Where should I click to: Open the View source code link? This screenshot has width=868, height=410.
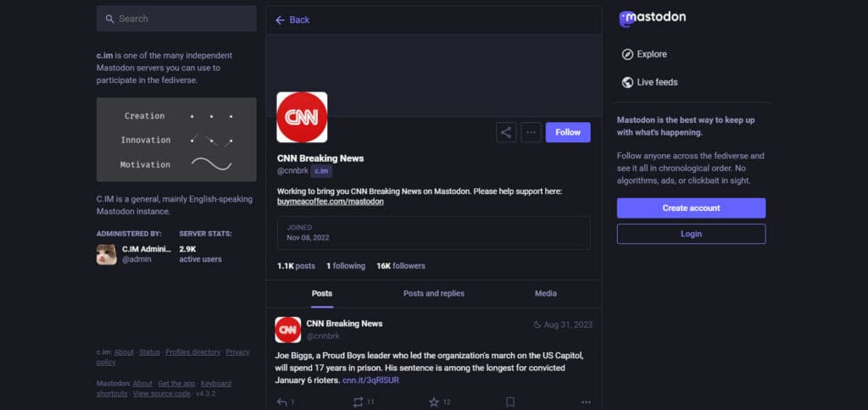162,394
